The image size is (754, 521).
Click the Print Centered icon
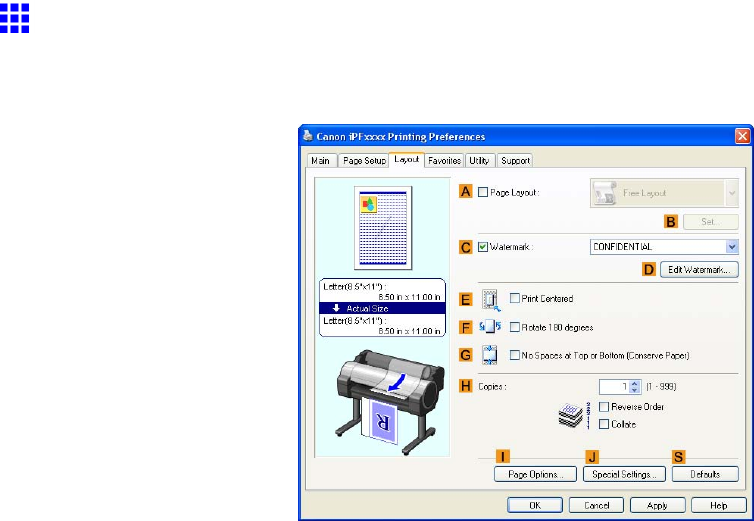[490, 300]
